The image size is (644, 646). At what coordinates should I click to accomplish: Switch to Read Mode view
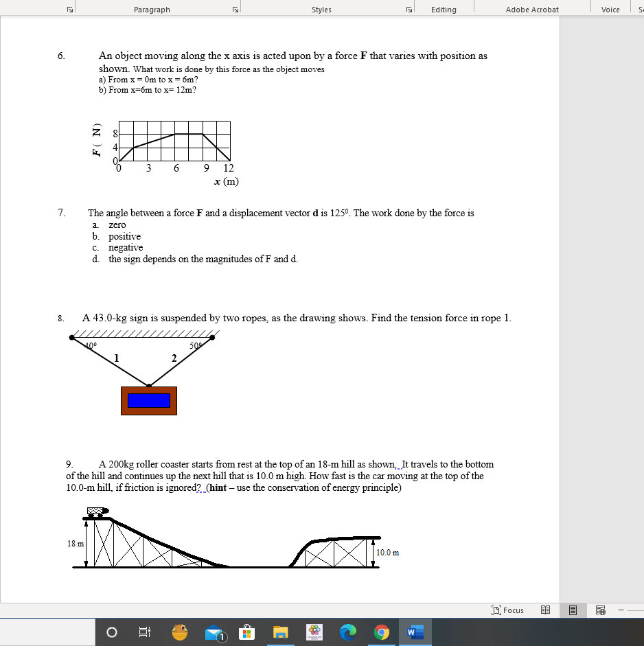point(546,610)
